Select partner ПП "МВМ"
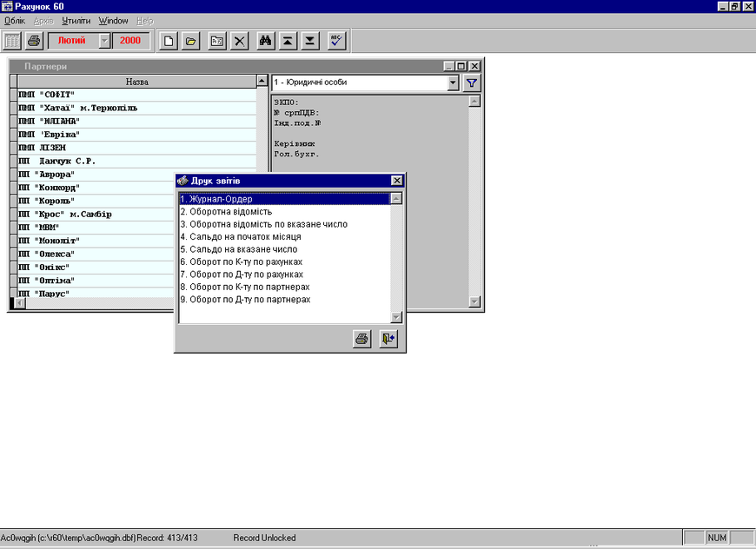This screenshot has width=756, height=549. (x=96, y=227)
